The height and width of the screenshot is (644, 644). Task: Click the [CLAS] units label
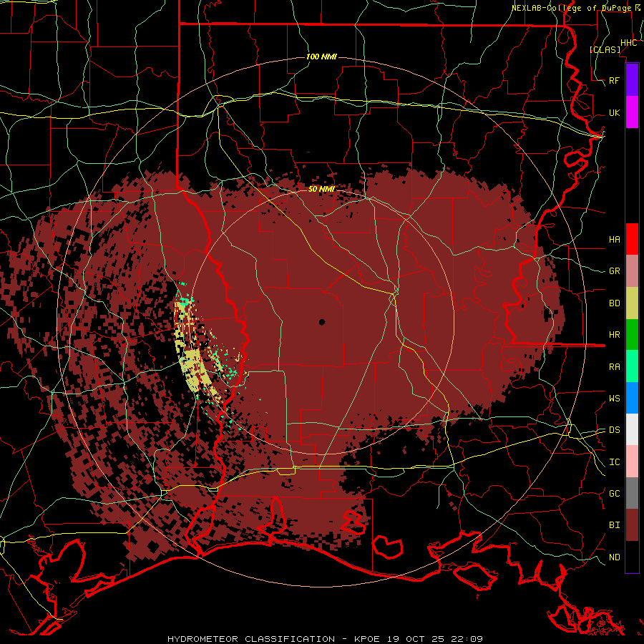coord(605,49)
